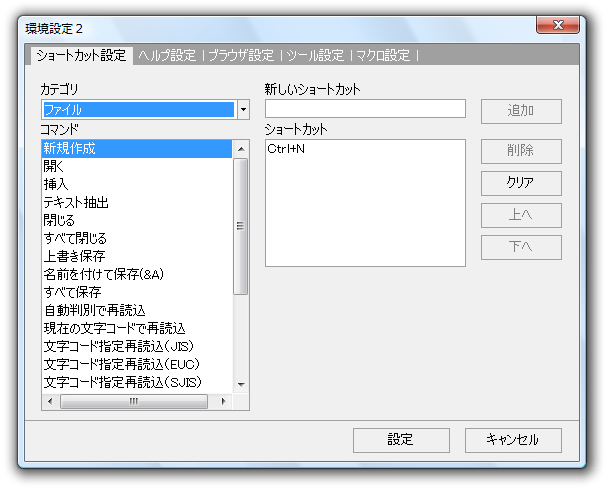This screenshot has width=608, height=490.
Task: Click the 削除 button
Action: coord(521,152)
